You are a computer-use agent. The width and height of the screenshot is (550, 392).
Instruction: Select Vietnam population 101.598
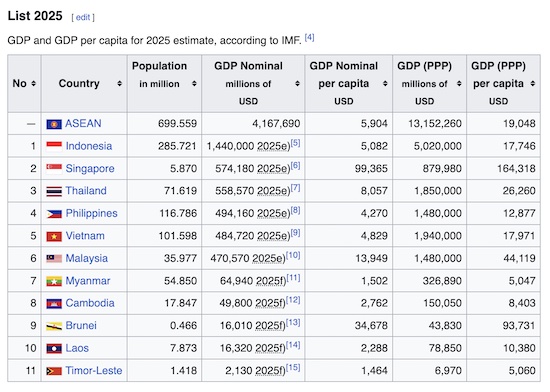177,236
